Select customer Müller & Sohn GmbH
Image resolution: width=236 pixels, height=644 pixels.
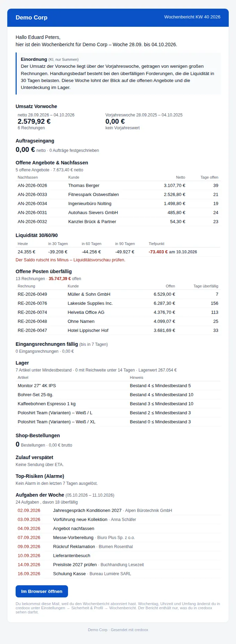click(x=89, y=294)
